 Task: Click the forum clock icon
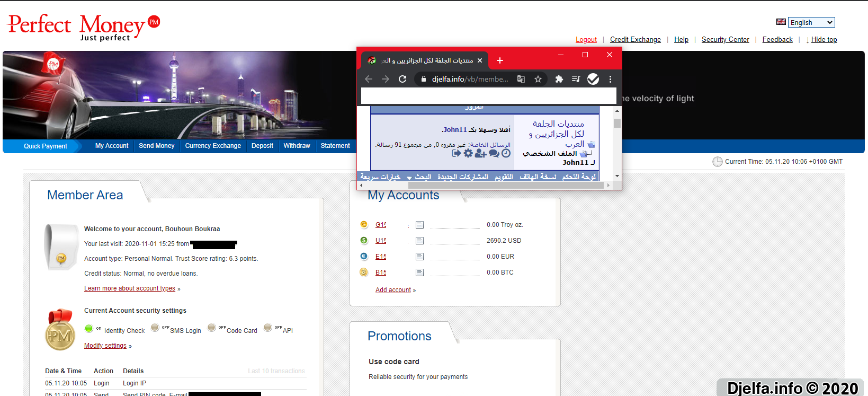tap(506, 153)
